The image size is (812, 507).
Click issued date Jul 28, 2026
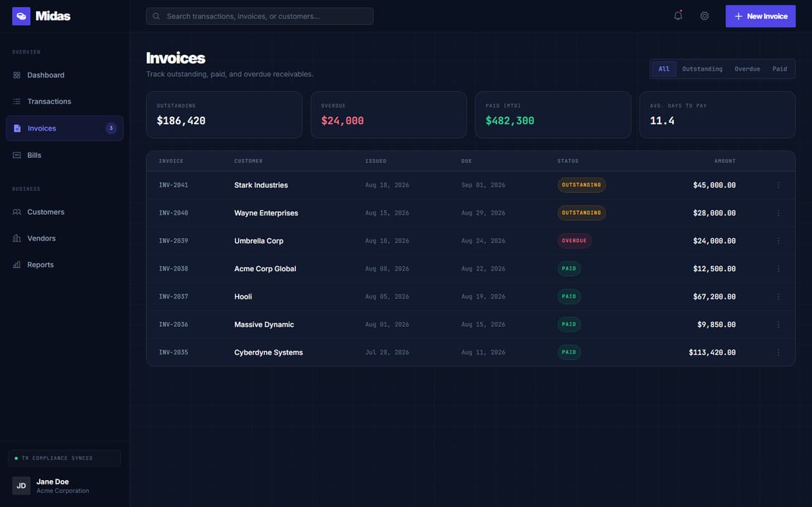pyautogui.click(x=387, y=352)
